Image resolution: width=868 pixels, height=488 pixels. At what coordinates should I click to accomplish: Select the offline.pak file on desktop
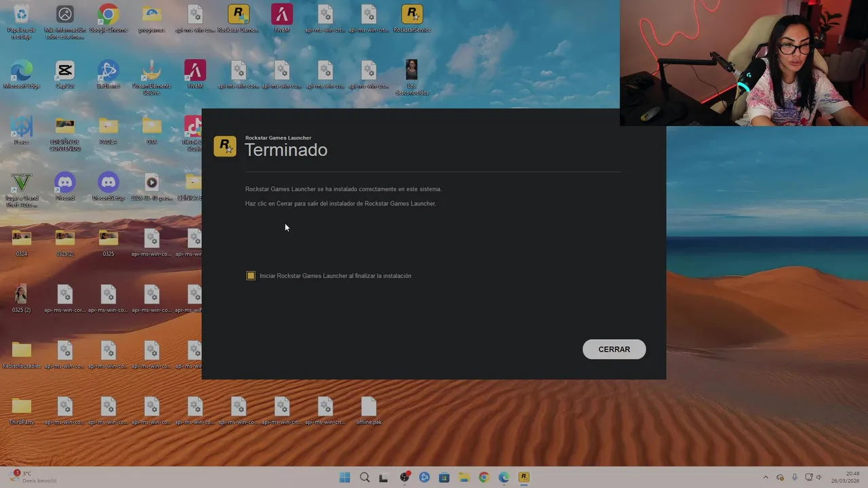(x=369, y=411)
